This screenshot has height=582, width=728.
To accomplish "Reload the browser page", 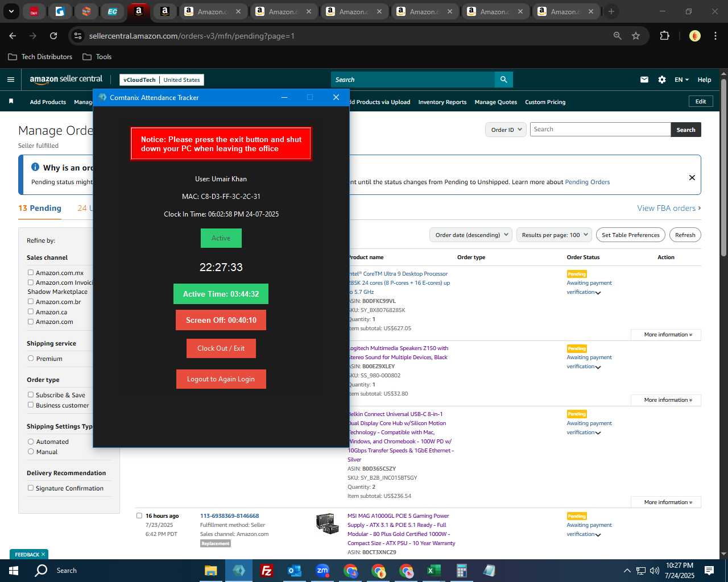I will [53, 36].
